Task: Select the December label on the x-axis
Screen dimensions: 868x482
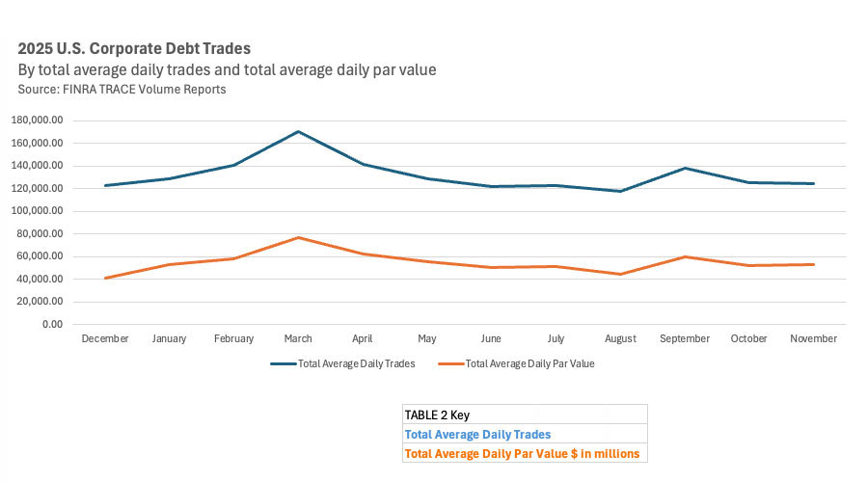Action: [x=105, y=339]
